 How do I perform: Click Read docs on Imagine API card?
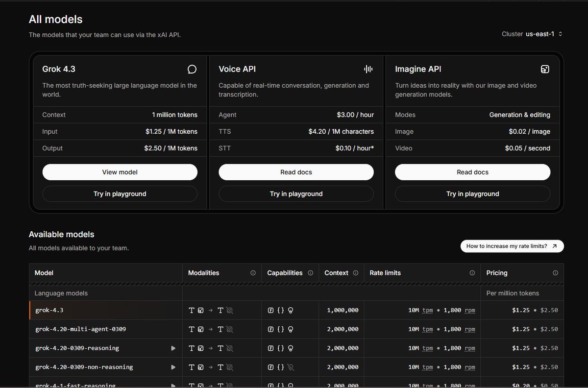point(472,172)
